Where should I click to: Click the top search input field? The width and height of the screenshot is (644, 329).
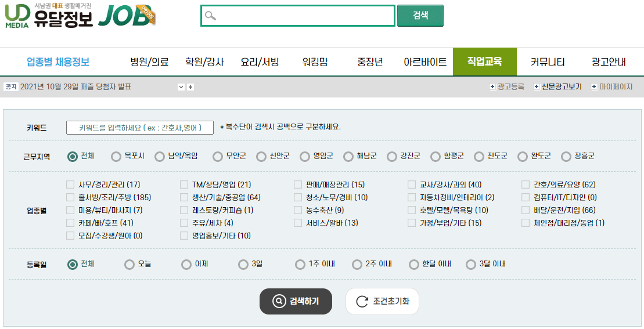pos(298,16)
